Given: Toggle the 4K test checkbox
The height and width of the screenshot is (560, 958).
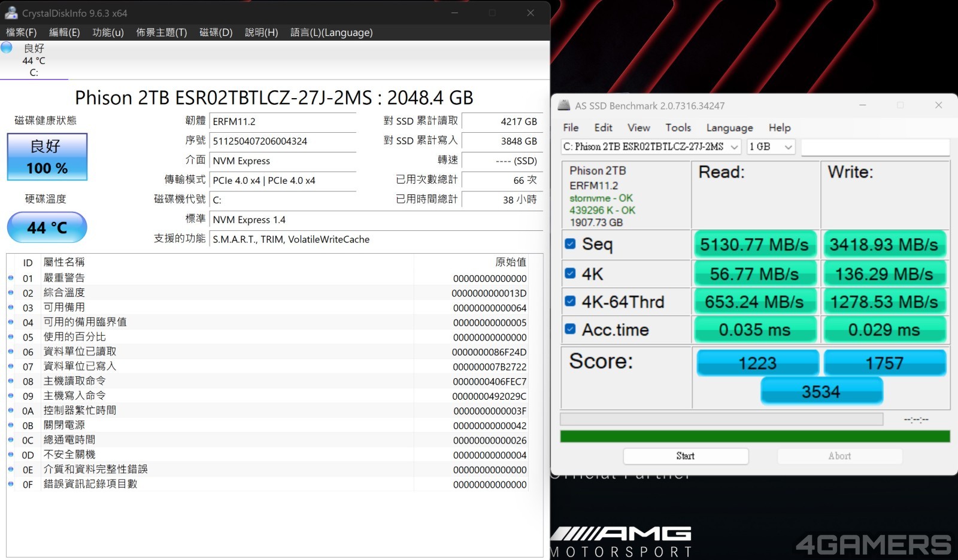Looking at the screenshot, I should coord(570,273).
